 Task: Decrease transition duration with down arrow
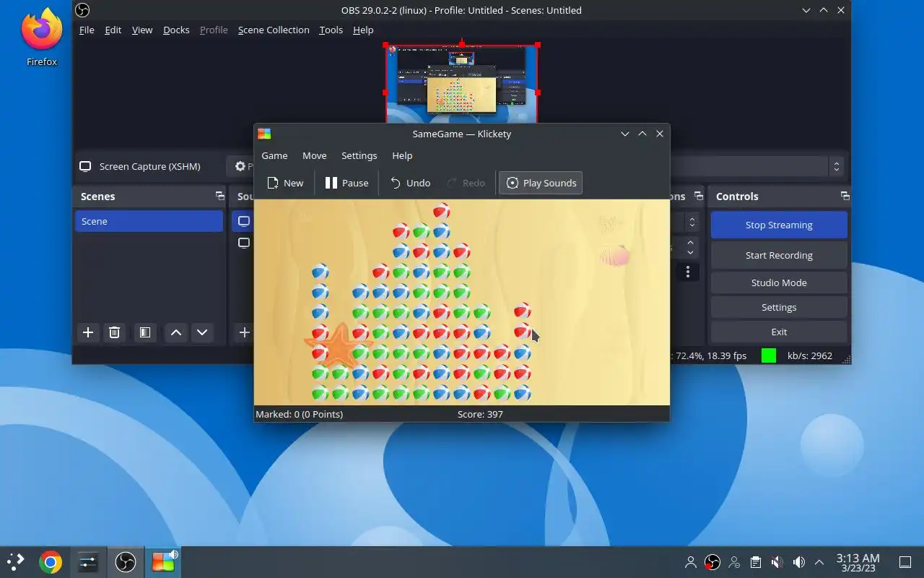point(691,252)
